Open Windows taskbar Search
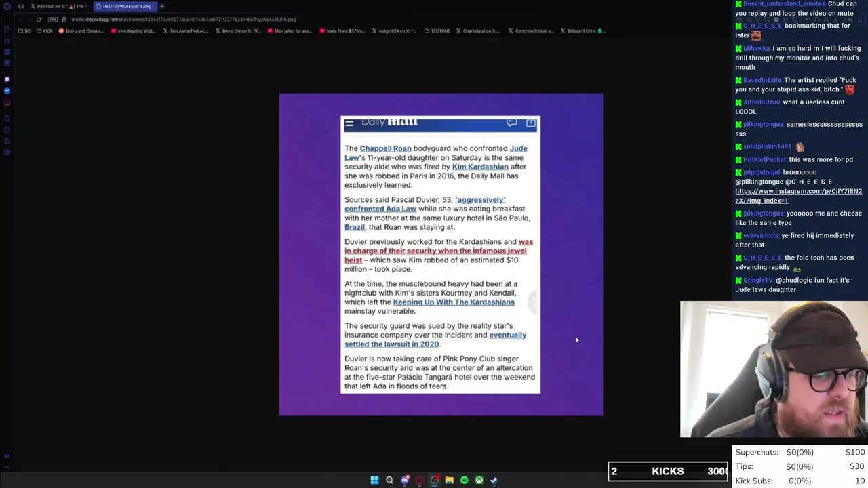The height and width of the screenshot is (488, 868). coord(389,480)
